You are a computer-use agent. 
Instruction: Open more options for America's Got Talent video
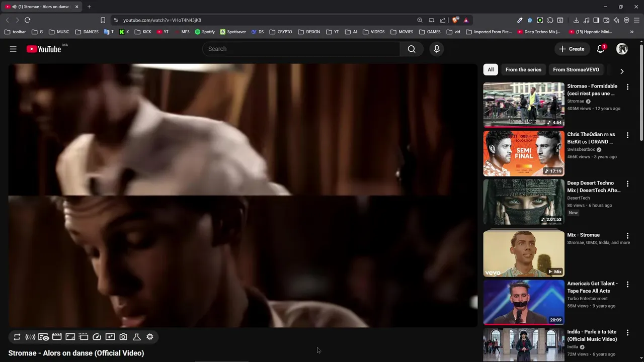(627, 285)
